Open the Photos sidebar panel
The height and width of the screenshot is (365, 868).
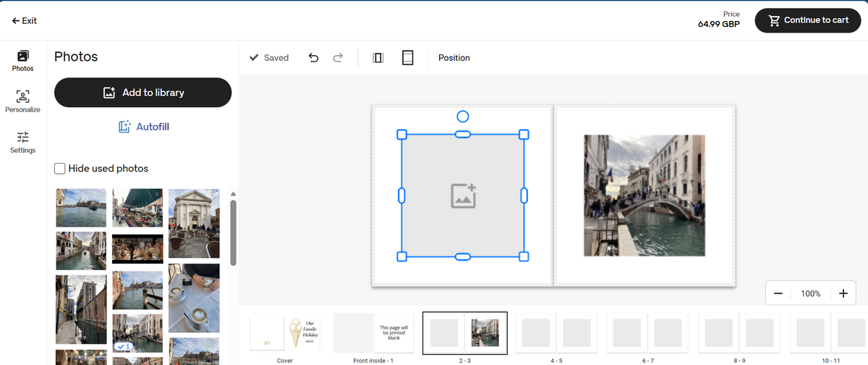point(22,61)
